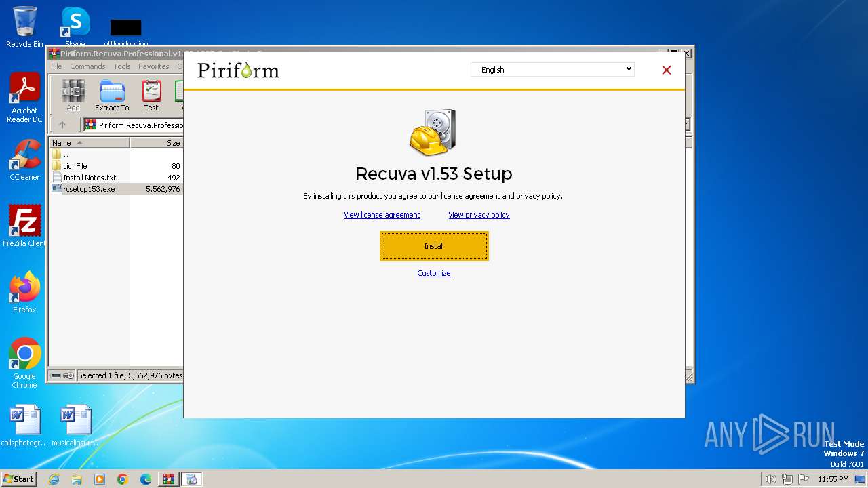Open Windows Media Player from taskbar
Viewport: 868px width, 488px height.
tap(100, 479)
